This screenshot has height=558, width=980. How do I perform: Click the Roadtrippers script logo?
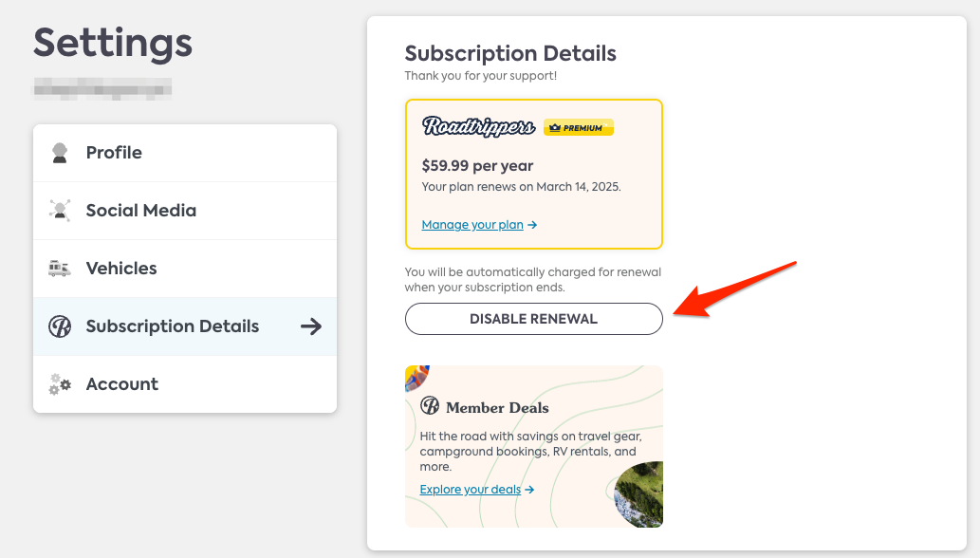[478, 126]
